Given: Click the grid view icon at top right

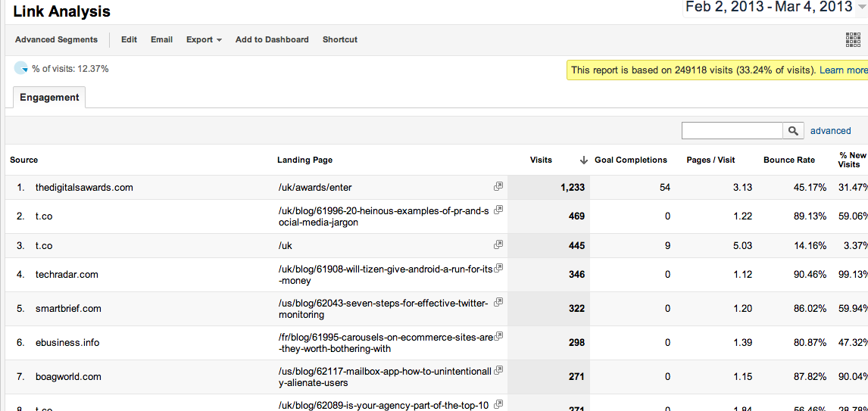Looking at the screenshot, I should [853, 40].
